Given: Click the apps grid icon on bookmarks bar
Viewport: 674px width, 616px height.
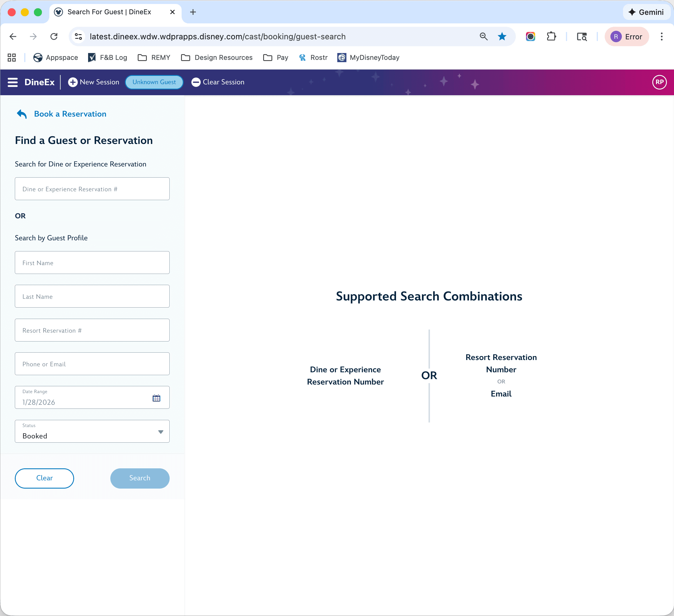Looking at the screenshot, I should tap(11, 58).
